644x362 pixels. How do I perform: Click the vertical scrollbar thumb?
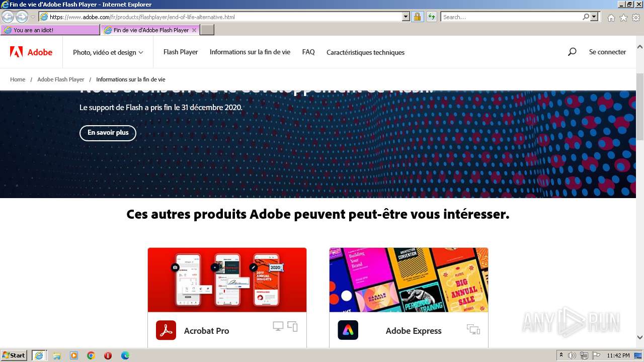click(x=640, y=107)
